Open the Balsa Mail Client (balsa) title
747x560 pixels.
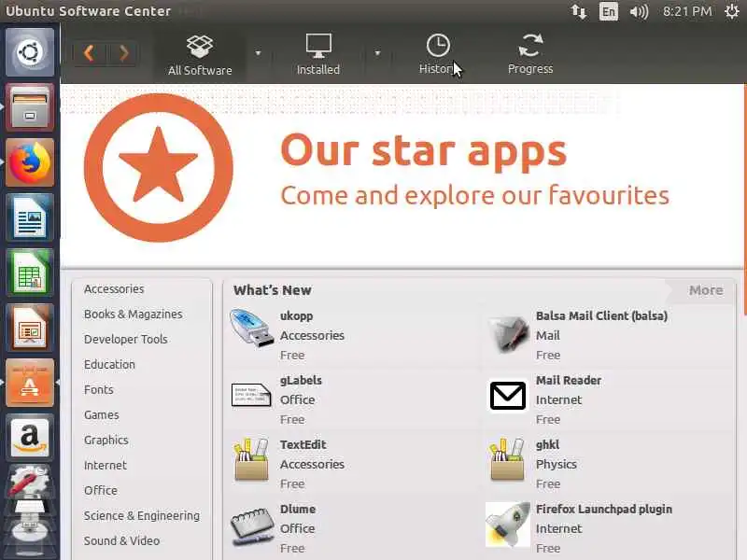(x=601, y=315)
